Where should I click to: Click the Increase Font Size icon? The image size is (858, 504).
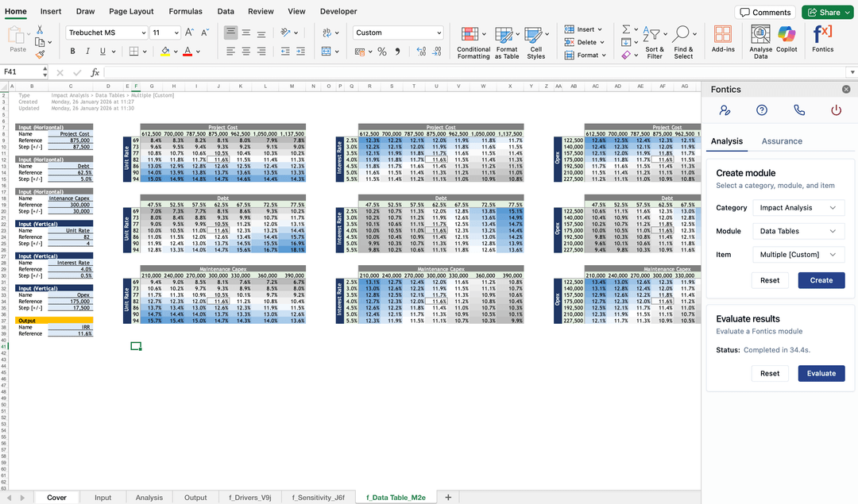point(189,33)
